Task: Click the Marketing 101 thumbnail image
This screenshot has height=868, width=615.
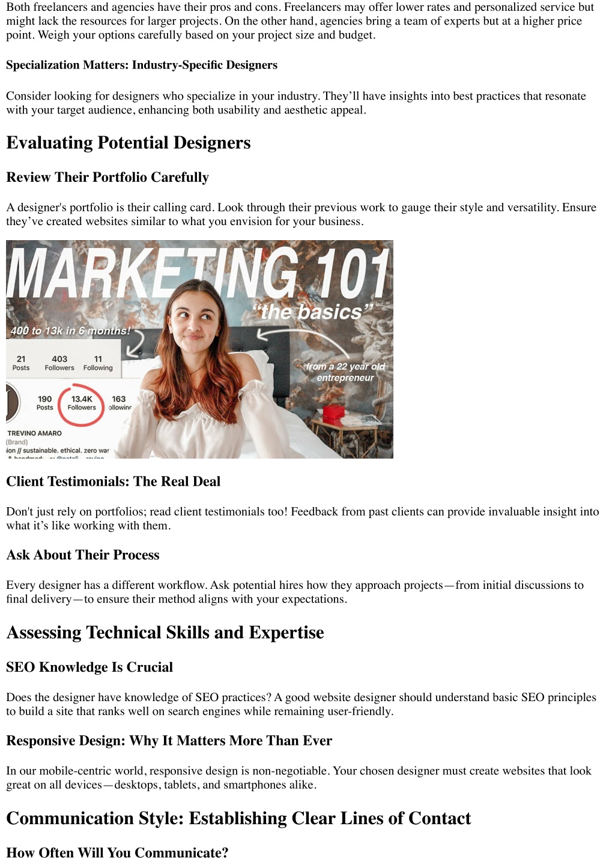Action: coord(199,349)
